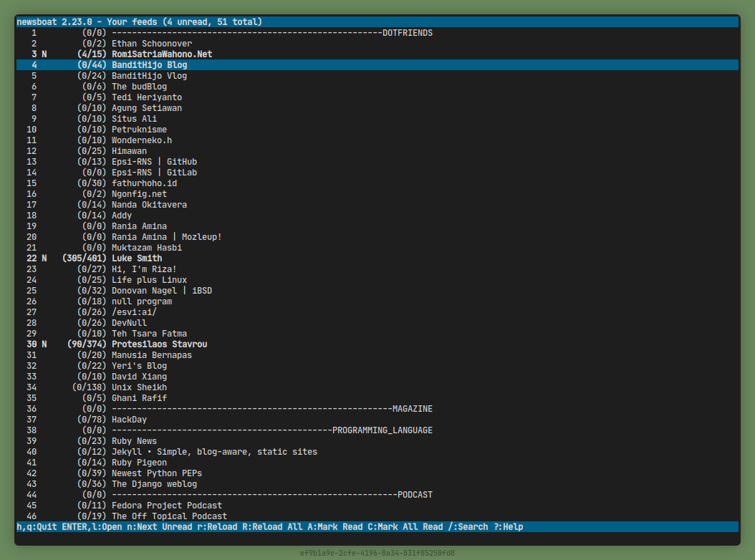Select the Ethan Schoonover feed
755x560 pixels.
click(x=151, y=44)
